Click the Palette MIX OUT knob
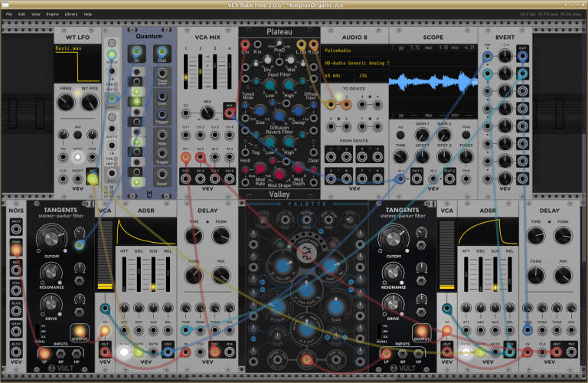Screen dimensions: 588x383 (306, 329)
